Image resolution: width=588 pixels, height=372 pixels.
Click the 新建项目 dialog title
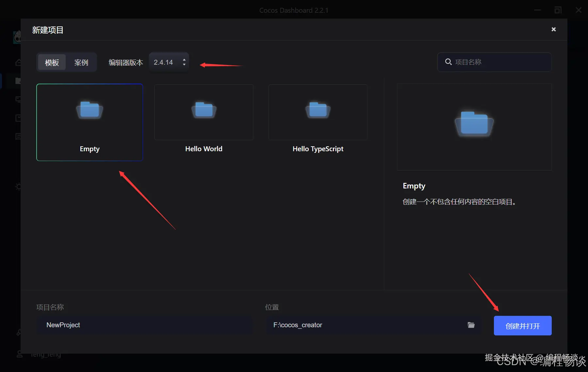48,30
